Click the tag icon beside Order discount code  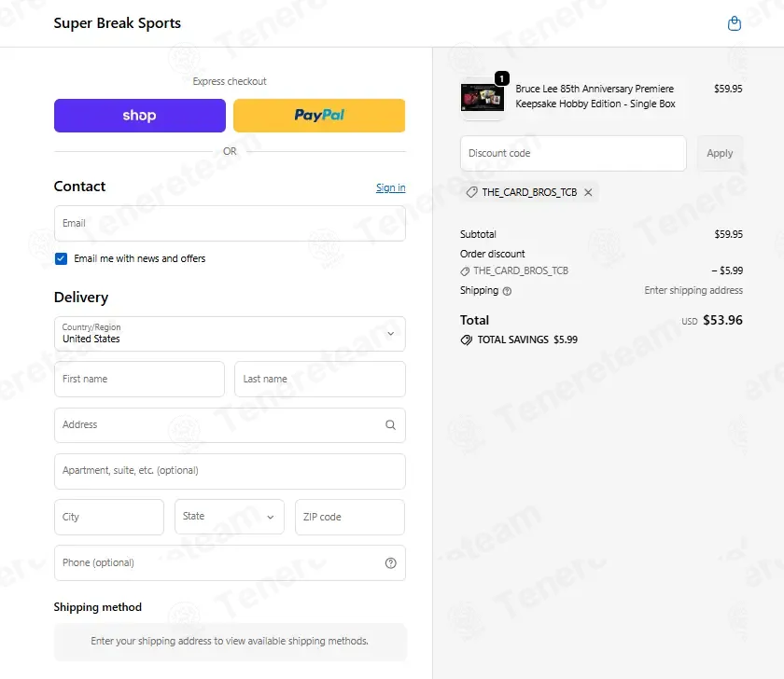click(465, 271)
